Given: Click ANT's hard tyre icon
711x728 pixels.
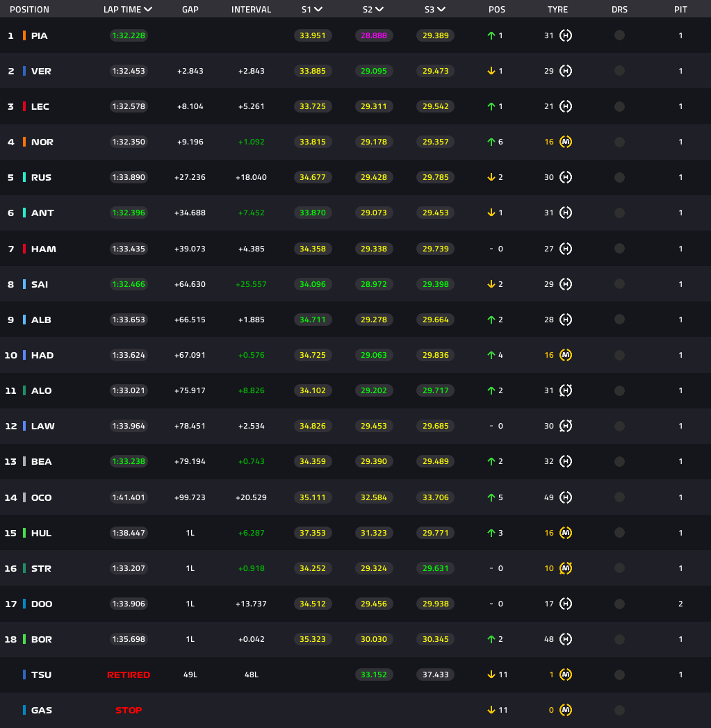Looking at the screenshot, I should point(565,213).
